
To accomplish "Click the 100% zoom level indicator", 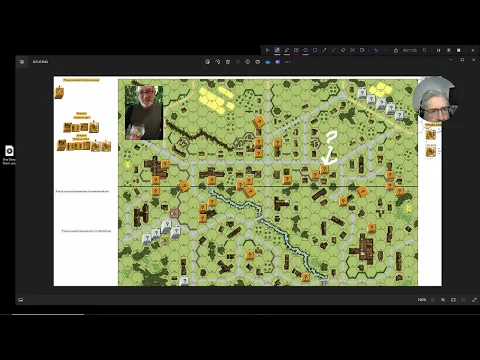I will tap(422, 300).
